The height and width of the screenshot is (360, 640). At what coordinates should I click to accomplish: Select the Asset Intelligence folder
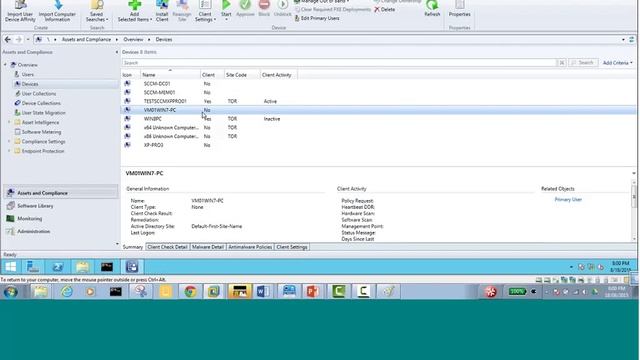40,122
